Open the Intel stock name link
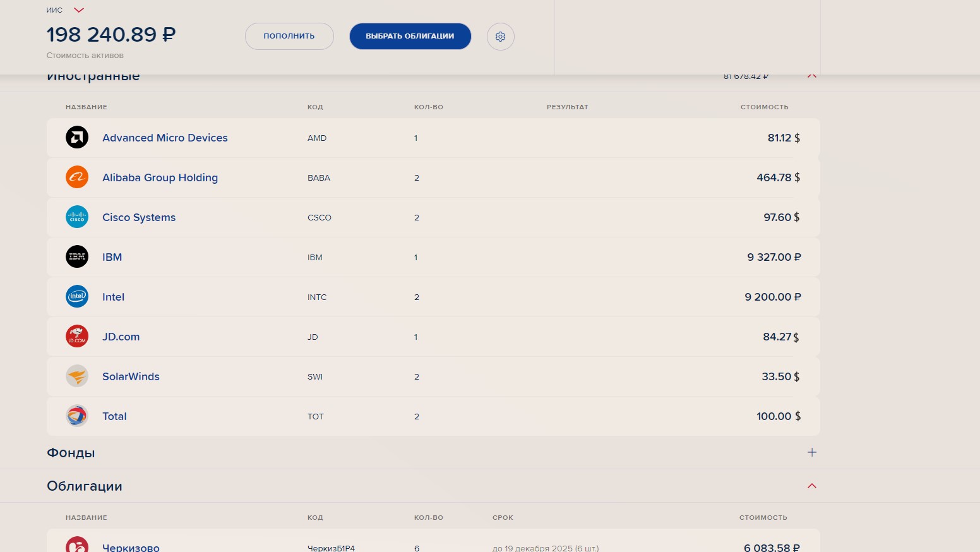Viewport: 980px width, 552px height. pos(113,297)
